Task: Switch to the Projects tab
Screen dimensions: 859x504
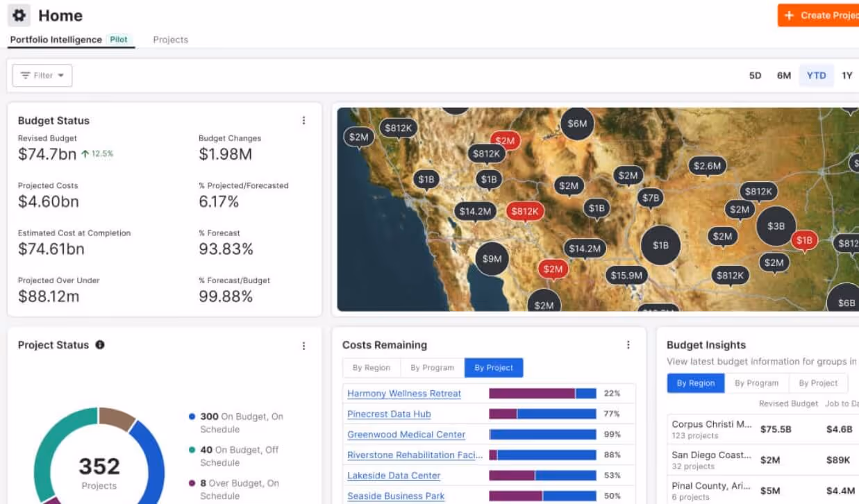Action: [170, 40]
